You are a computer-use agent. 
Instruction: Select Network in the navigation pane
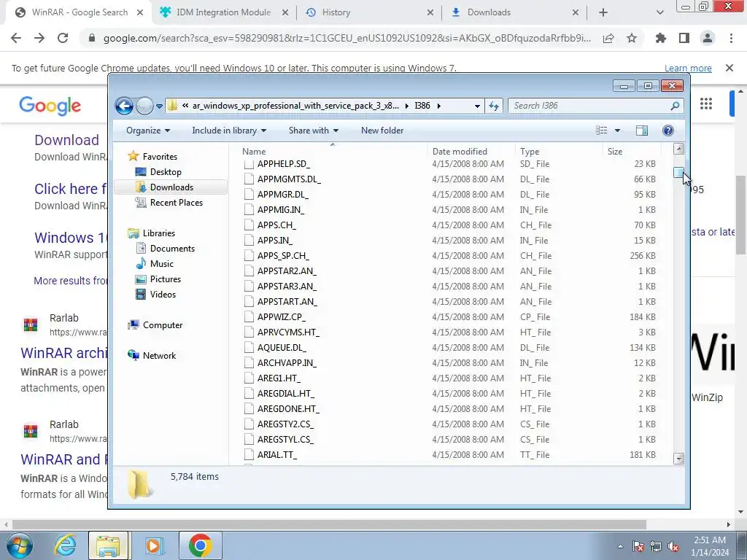[x=159, y=356]
